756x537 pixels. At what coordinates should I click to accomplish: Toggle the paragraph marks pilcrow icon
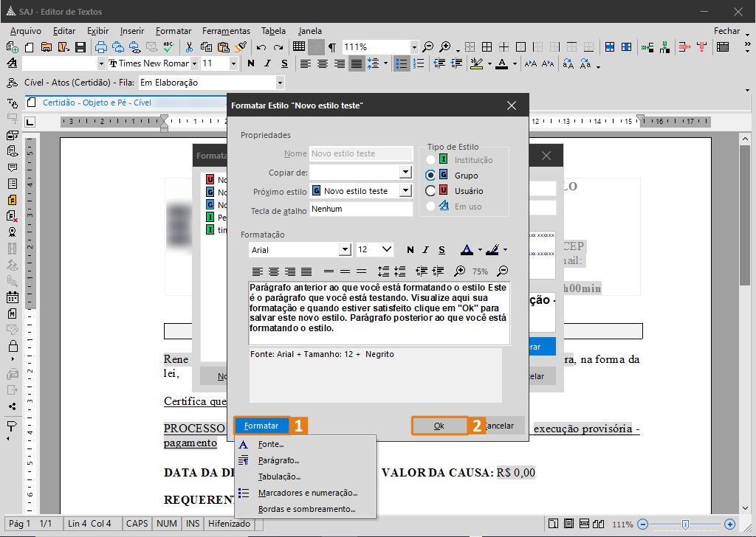(332, 47)
